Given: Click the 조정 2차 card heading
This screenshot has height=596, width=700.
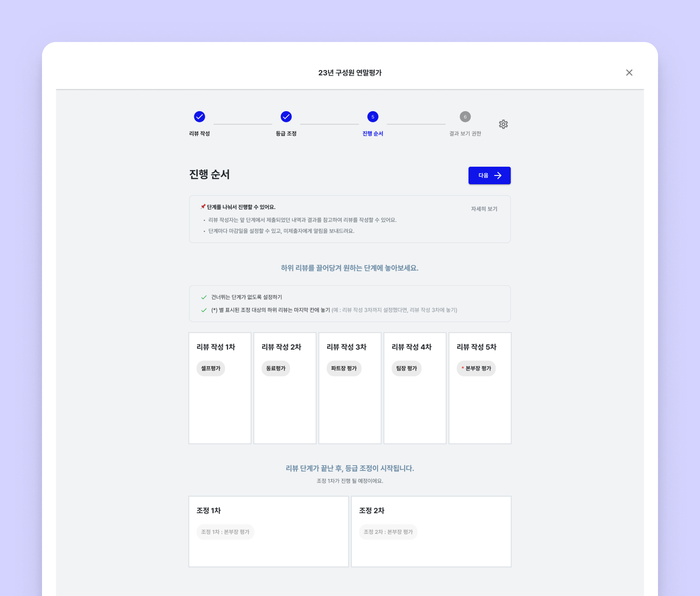Looking at the screenshot, I should tap(372, 511).
